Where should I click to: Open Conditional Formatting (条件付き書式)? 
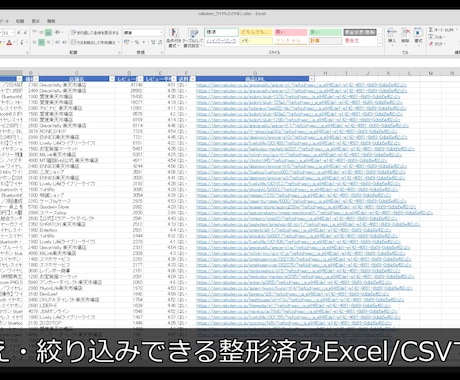tap(173, 38)
